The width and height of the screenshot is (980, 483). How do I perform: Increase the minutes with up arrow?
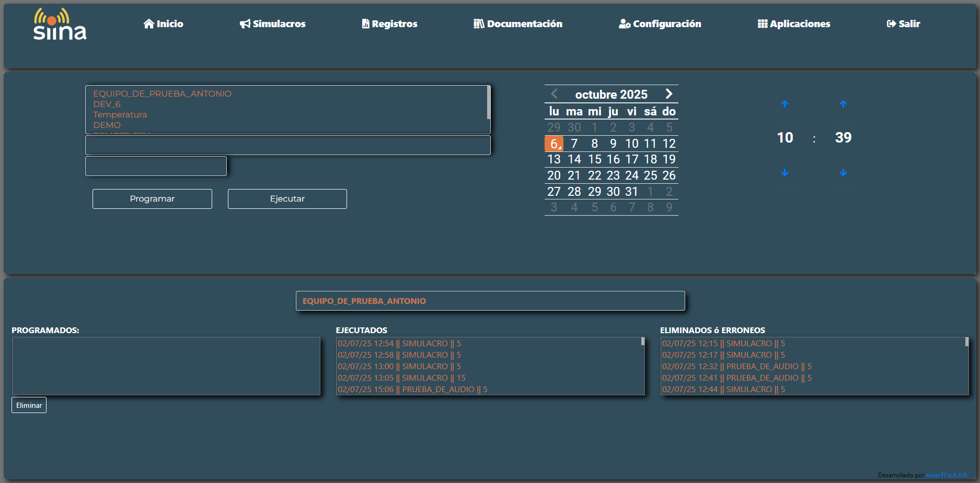(x=843, y=104)
